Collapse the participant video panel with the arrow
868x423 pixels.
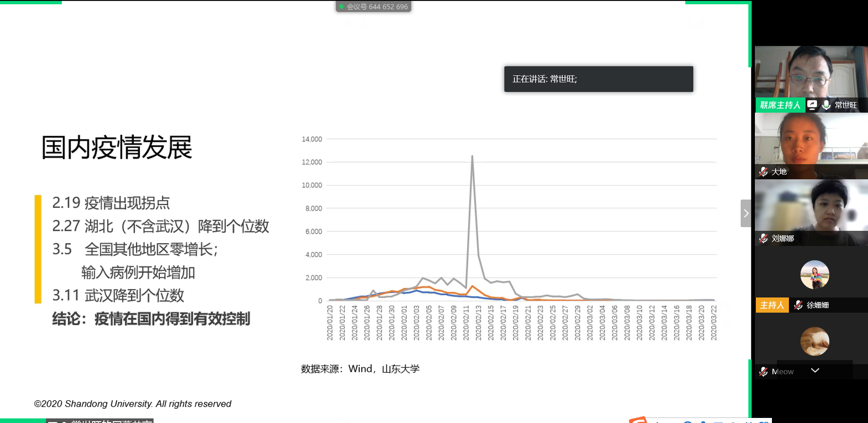pos(746,213)
